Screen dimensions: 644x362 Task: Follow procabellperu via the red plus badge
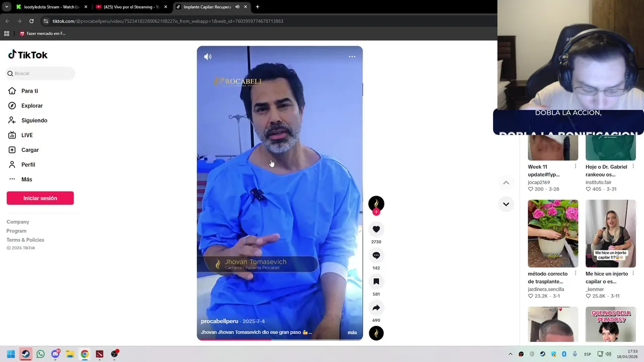click(x=376, y=212)
